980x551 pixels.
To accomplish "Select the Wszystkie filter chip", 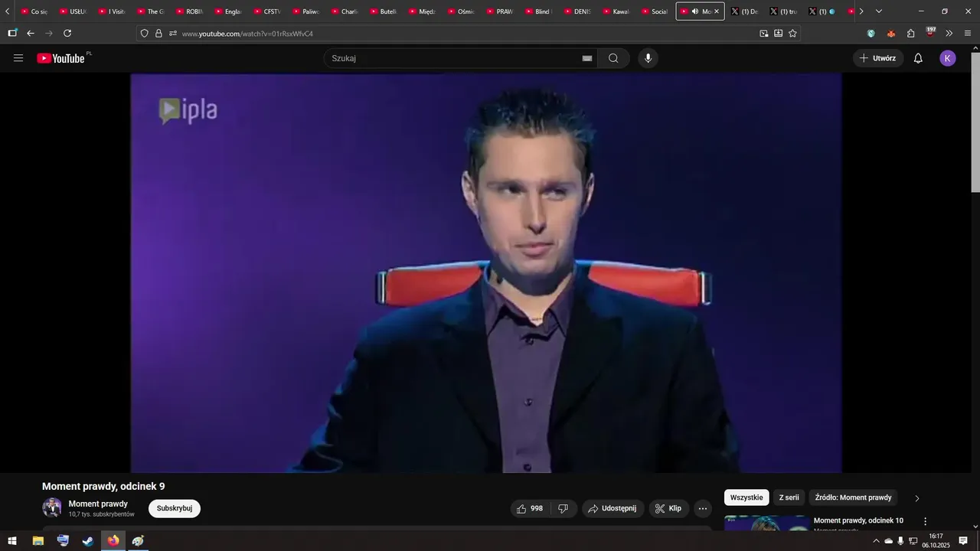I will point(746,497).
